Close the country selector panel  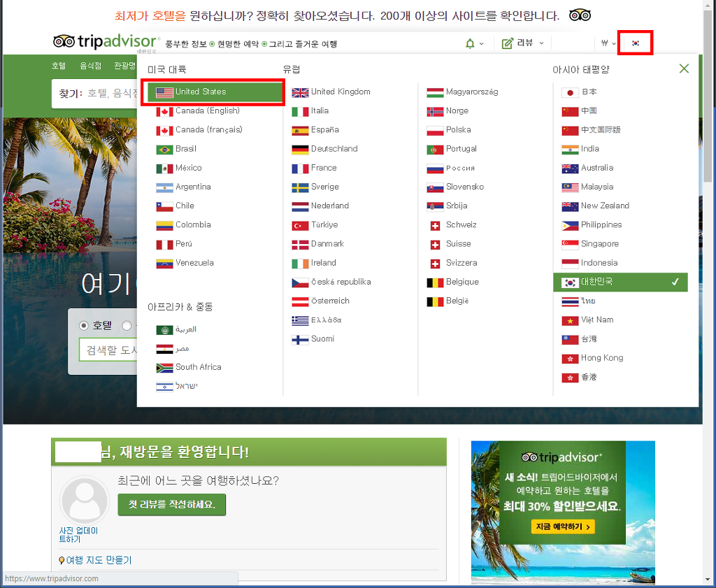684,69
